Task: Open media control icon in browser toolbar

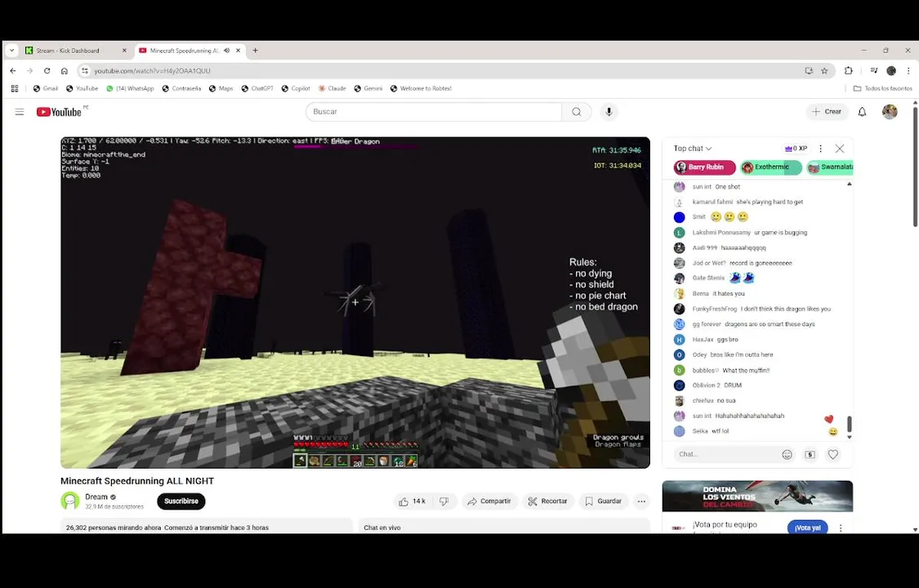Action: point(873,71)
